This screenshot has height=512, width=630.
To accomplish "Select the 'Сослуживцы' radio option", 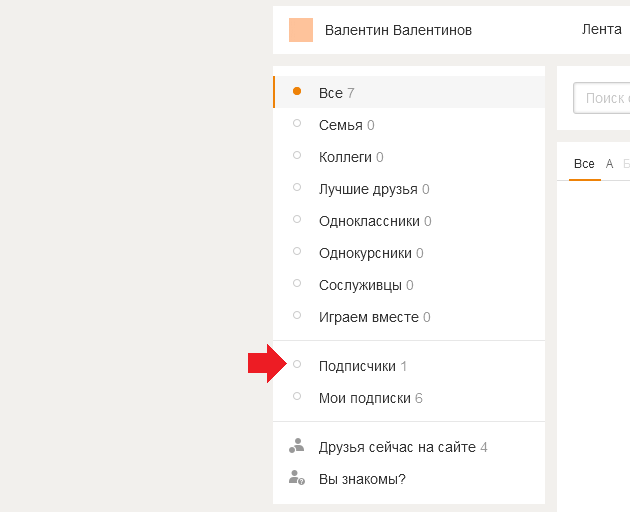I will 297,283.
